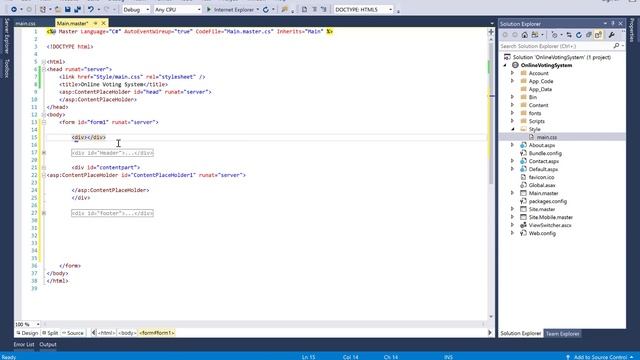Click the Navigate Backward toolbar icon
Image resolution: width=640 pixels, height=360 pixels.
point(13,9)
